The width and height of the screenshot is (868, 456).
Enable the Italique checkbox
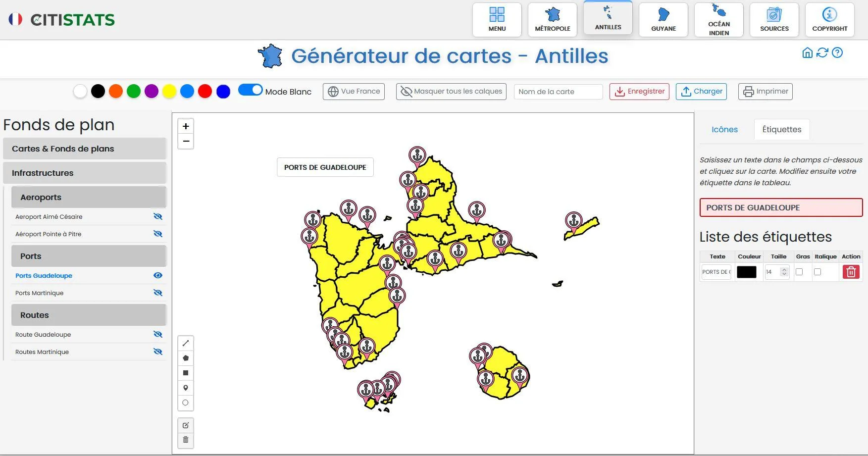click(x=817, y=272)
